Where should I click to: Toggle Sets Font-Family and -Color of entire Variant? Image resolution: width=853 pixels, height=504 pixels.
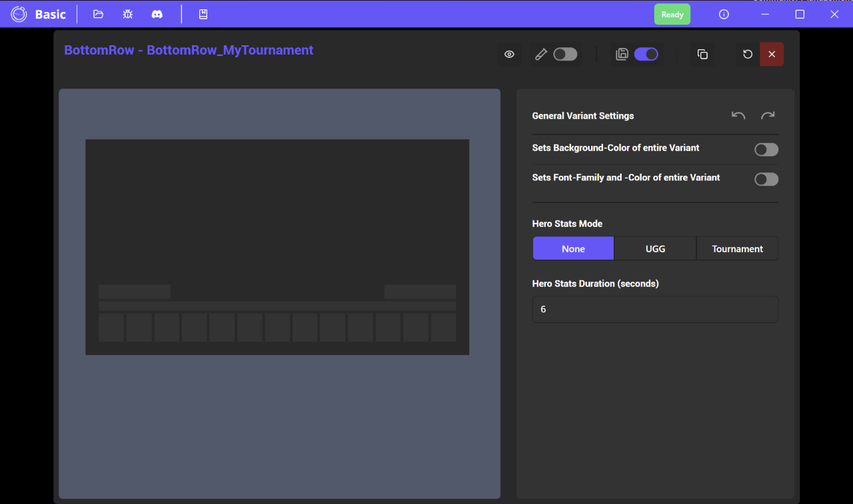(766, 179)
